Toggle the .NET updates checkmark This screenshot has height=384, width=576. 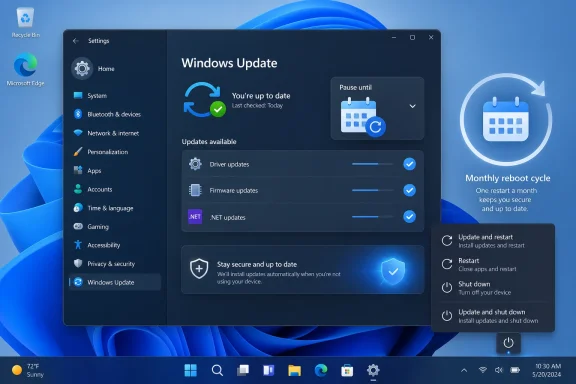tap(409, 216)
